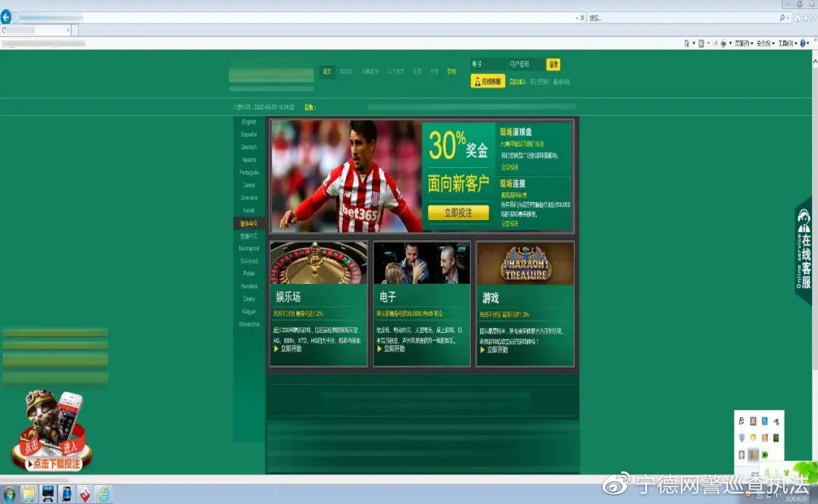
Task: Click the page's vertical scrollbar up arrow
Action: click(814, 61)
